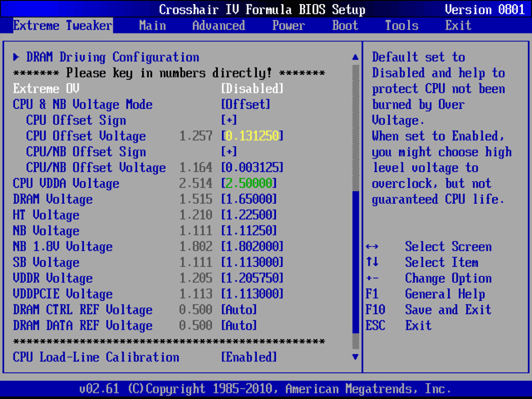Open DRAM DATA REF Voltage Auto option
Screen dimensions: 532x399
pos(239,326)
